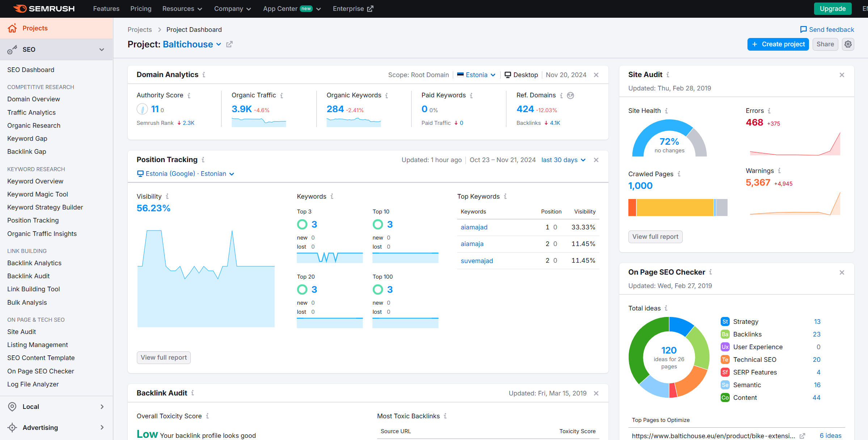Click Warnings info icon

779,170
